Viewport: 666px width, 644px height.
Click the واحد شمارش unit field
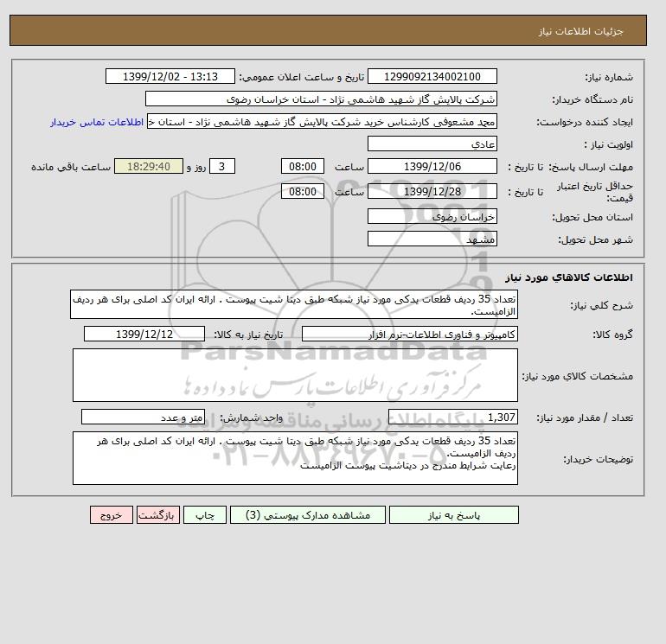pyautogui.click(x=143, y=417)
